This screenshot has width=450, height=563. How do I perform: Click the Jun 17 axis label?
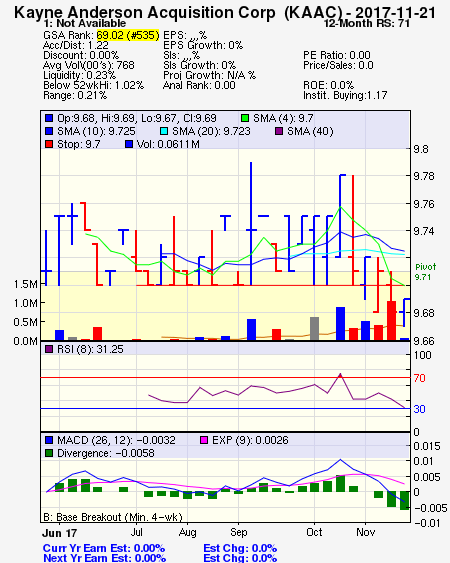pyautogui.click(x=60, y=533)
